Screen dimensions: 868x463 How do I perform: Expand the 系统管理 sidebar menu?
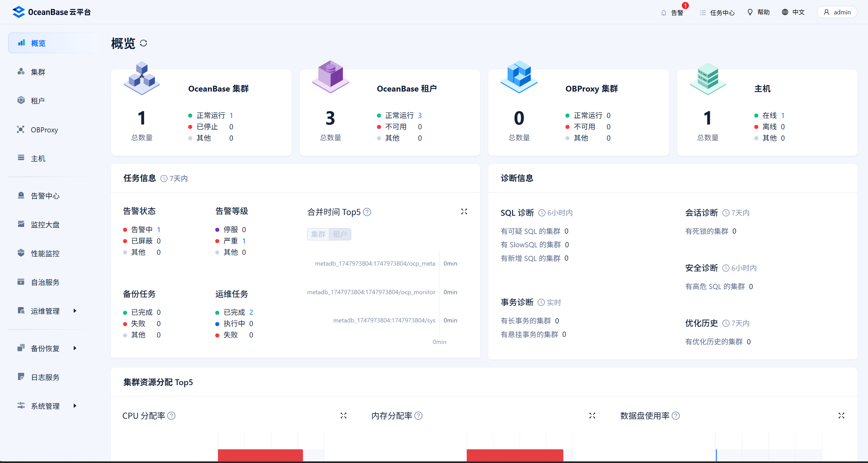(x=45, y=406)
